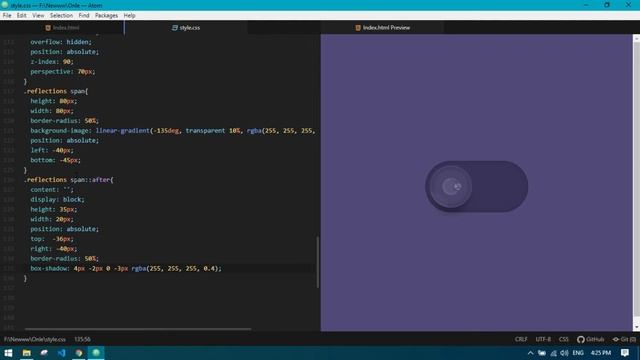640x360 pixels.
Task: Click the 'overflow: hidden;' line
Action: (61, 42)
